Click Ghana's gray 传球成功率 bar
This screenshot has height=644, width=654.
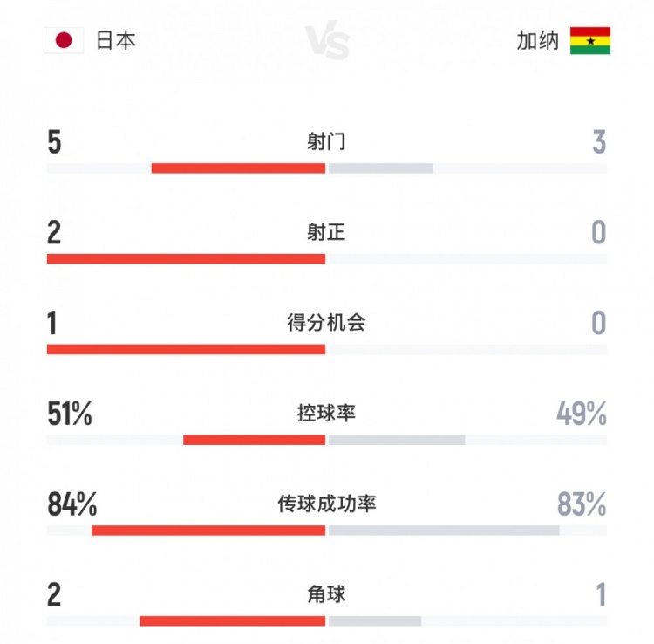(x=443, y=531)
